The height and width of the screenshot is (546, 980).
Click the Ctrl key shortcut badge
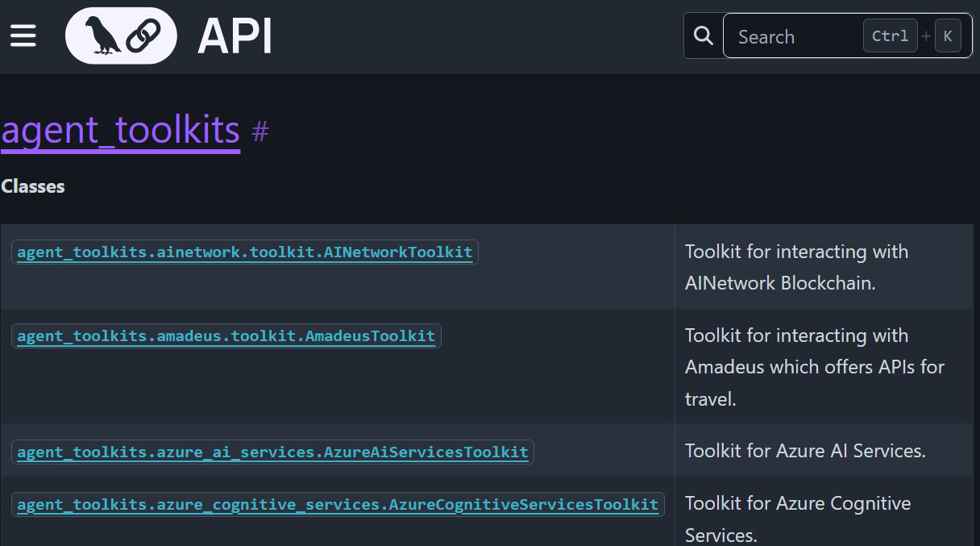click(890, 35)
